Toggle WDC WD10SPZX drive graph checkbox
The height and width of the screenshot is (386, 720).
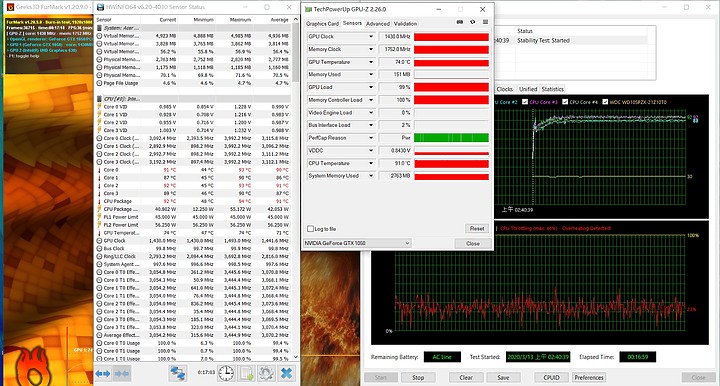(x=605, y=102)
